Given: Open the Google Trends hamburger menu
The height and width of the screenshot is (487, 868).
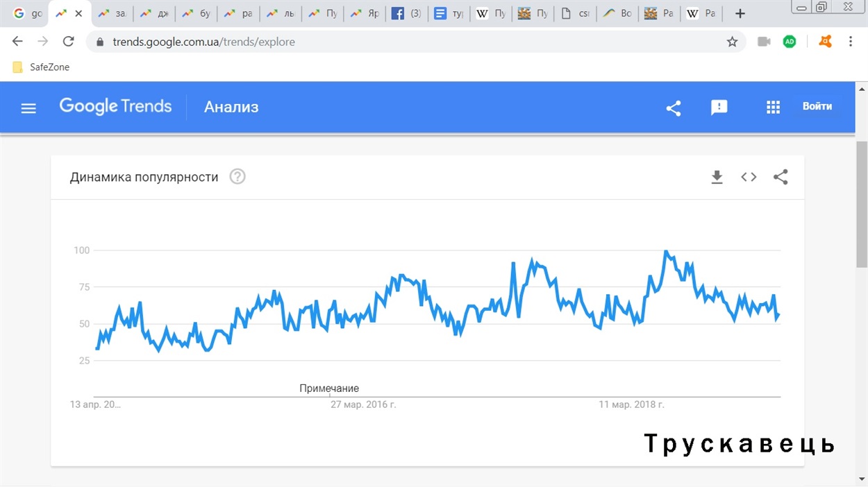Looking at the screenshot, I should pyautogui.click(x=28, y=108).
